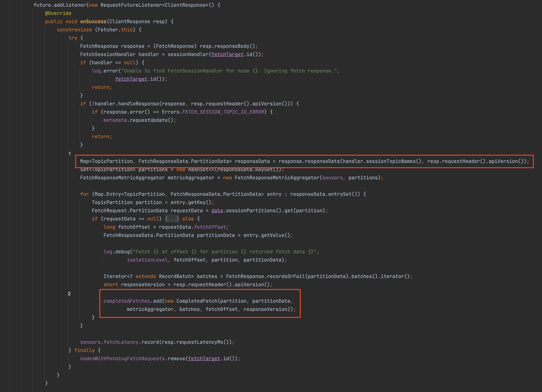Click the extends keyword in Iterator type

click(x=146, y=277)
